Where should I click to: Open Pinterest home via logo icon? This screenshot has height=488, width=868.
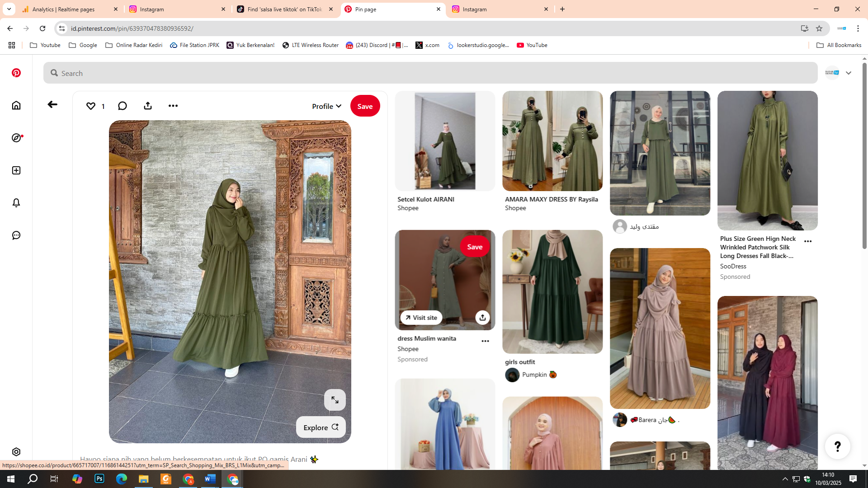click(x=16, y=73)
